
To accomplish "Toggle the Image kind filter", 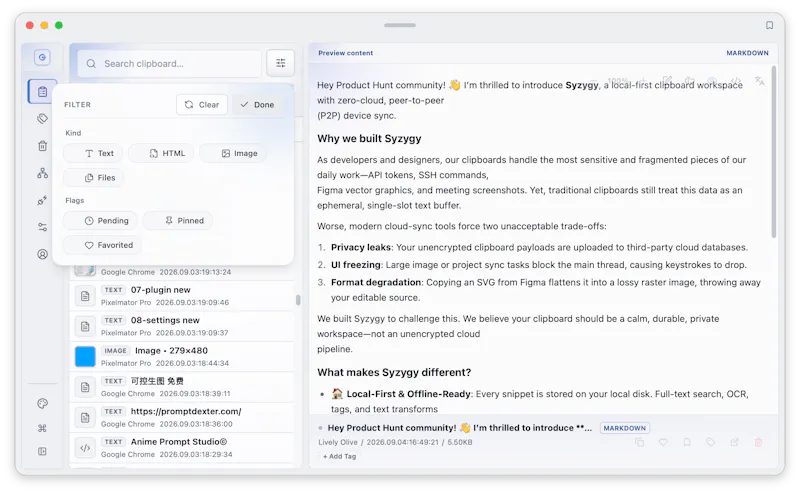I will point(233,153).
